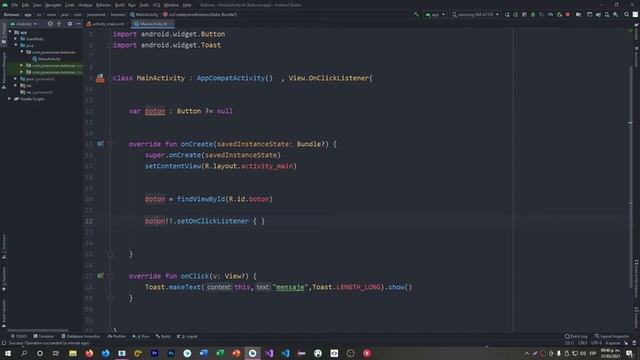This screenshot has height=360, width=640.
Task: Open the Windows Start menu
Action: tap(8, 353)
